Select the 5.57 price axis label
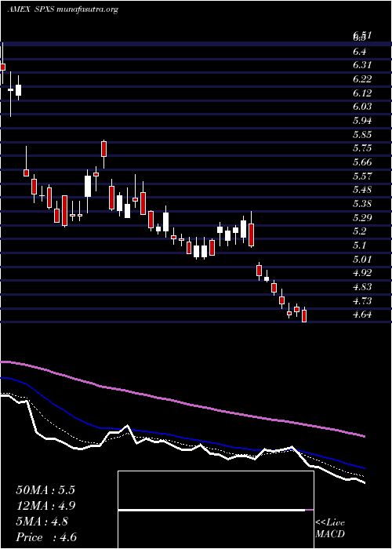The height and width of the screenshot is (549, 392). coord(362,176)
